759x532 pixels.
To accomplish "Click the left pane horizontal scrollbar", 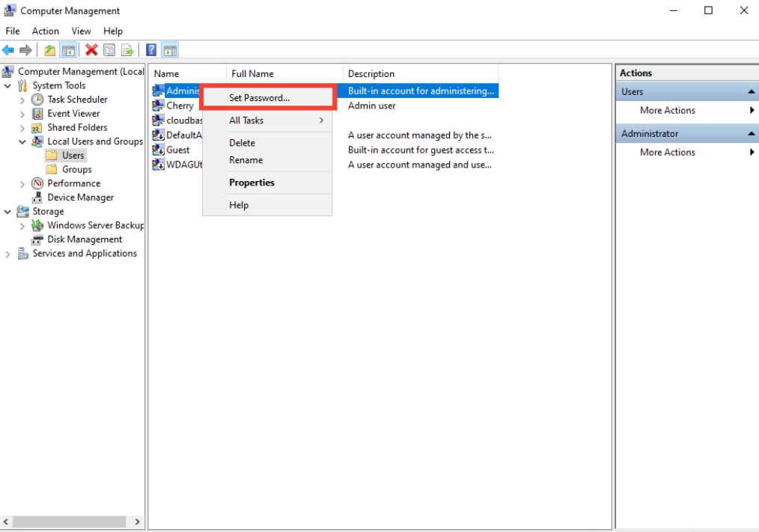I will click(x=73, y=522).
